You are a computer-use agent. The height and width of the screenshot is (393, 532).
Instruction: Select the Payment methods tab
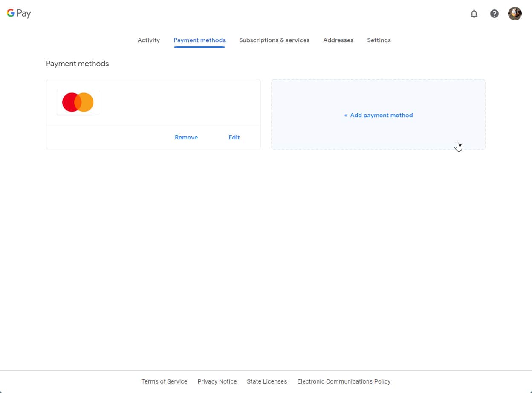click(199, 40)
